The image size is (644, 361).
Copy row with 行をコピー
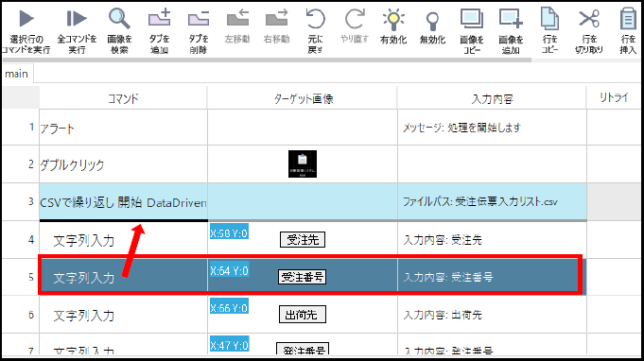pos(549,31)
